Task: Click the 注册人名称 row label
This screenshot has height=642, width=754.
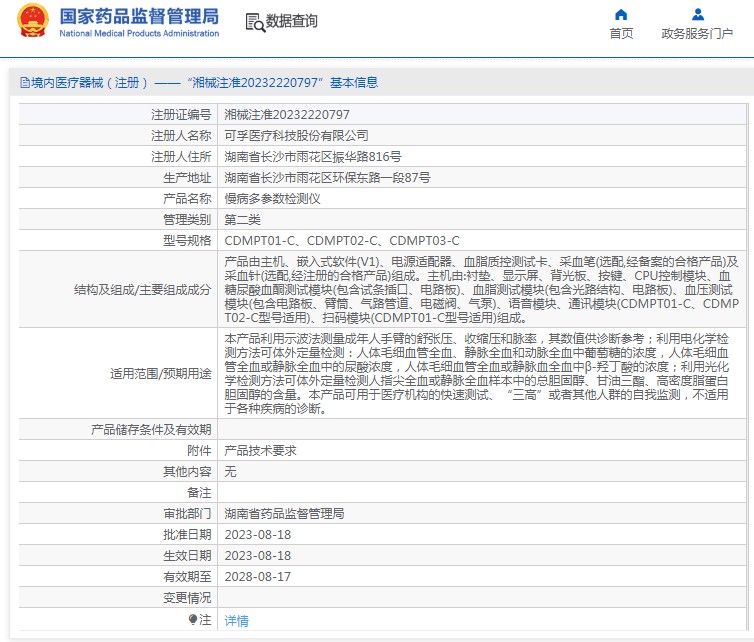Action: (181, 136)
